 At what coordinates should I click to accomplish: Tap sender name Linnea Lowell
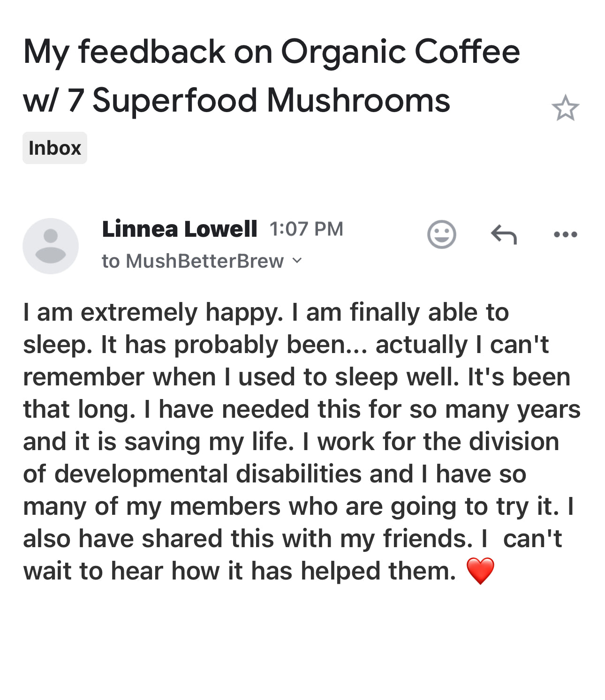[x=180, y=229]
